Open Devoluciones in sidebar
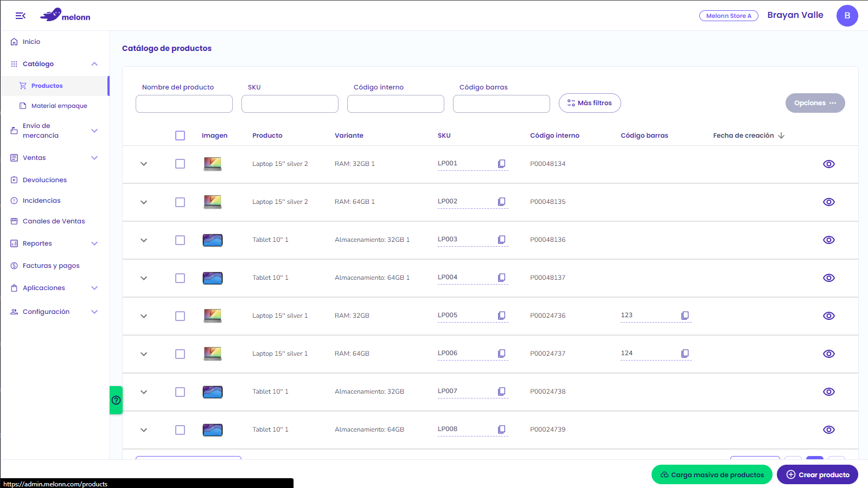Viewport: 868px width, 488px height. coord(44,180)
